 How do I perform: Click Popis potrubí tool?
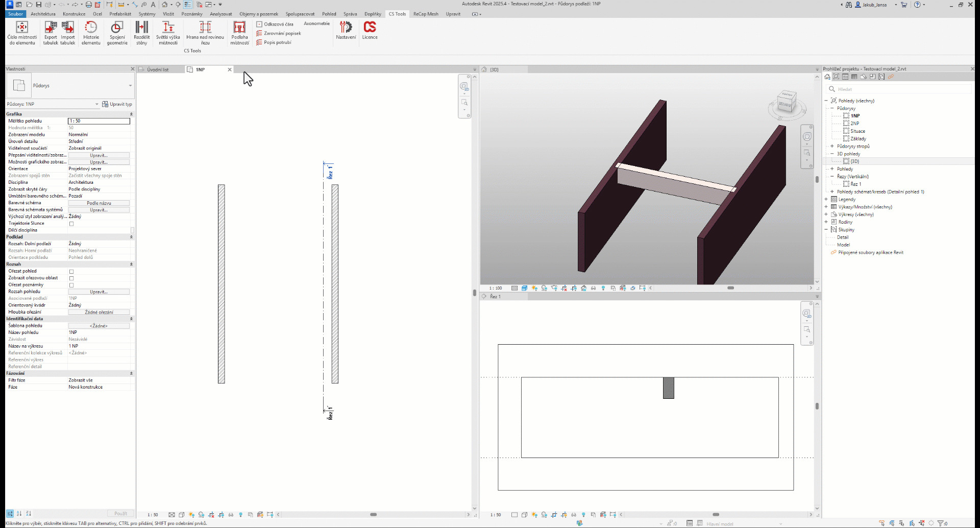(x=274, y=42)
